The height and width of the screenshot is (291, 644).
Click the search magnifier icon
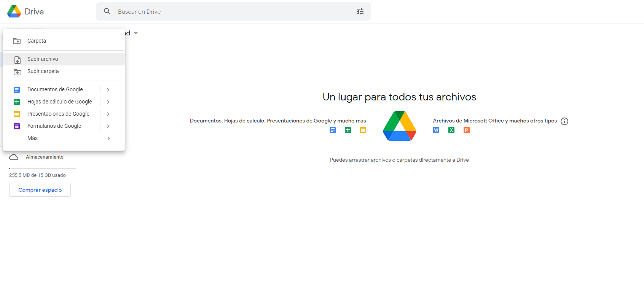tap(107, 11)
